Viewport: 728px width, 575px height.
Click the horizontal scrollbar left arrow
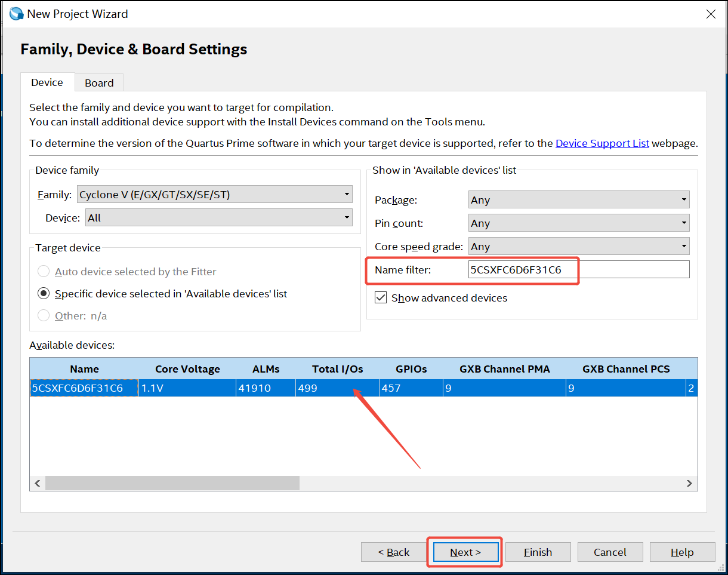coord(38,483)
